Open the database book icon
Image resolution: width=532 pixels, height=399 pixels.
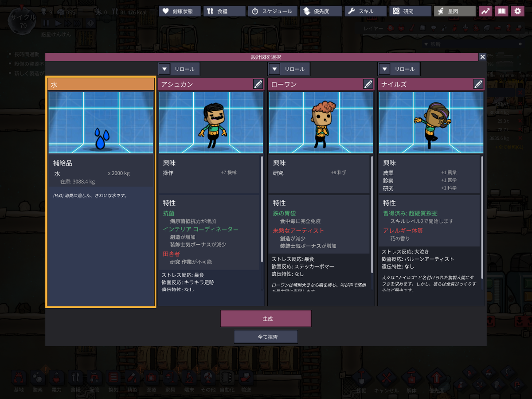coord(501,11)
